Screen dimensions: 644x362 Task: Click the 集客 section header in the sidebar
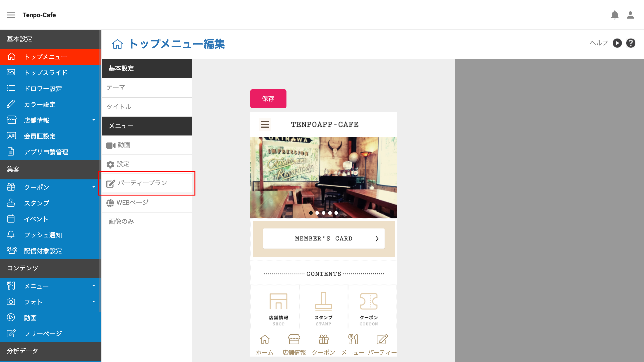click(x=50, y=169)
